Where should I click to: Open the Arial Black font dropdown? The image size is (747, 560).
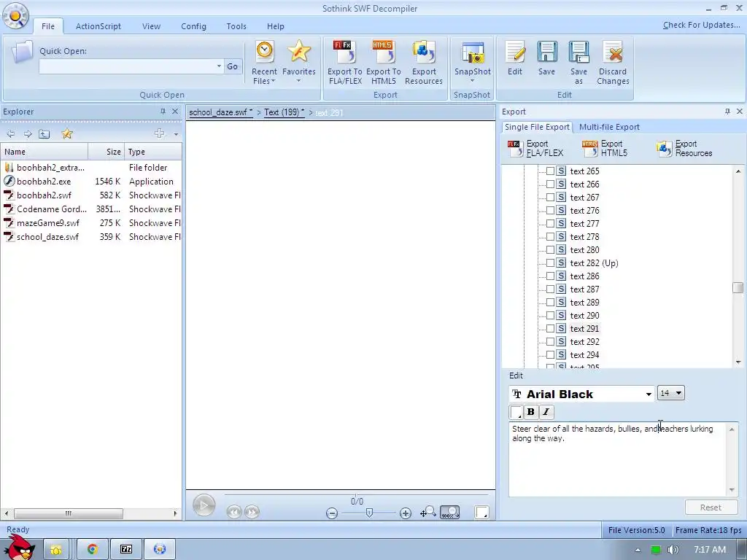(x=649, y=394)
